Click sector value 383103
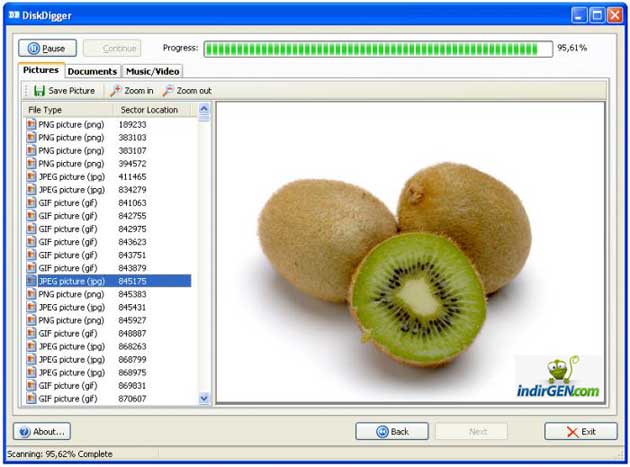The height and width of the screenshot is (467, 630). click(x=132, y=137)
